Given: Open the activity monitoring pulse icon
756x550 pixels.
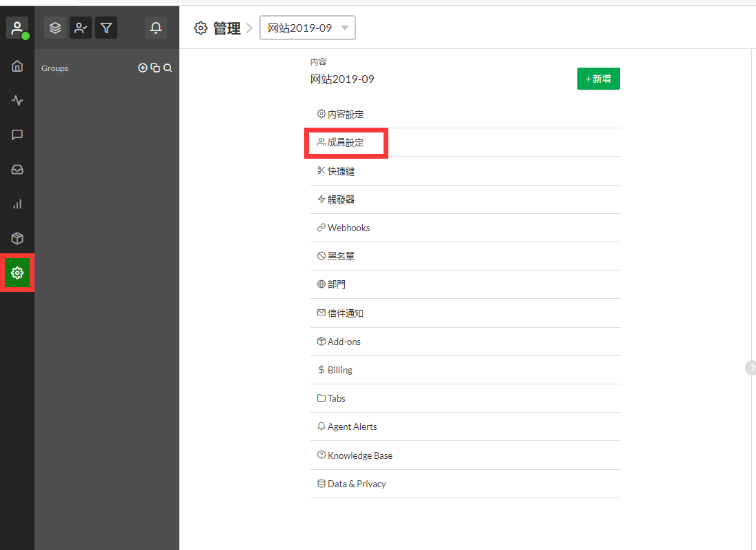Looking at the screenshot, I should [17, 101].
